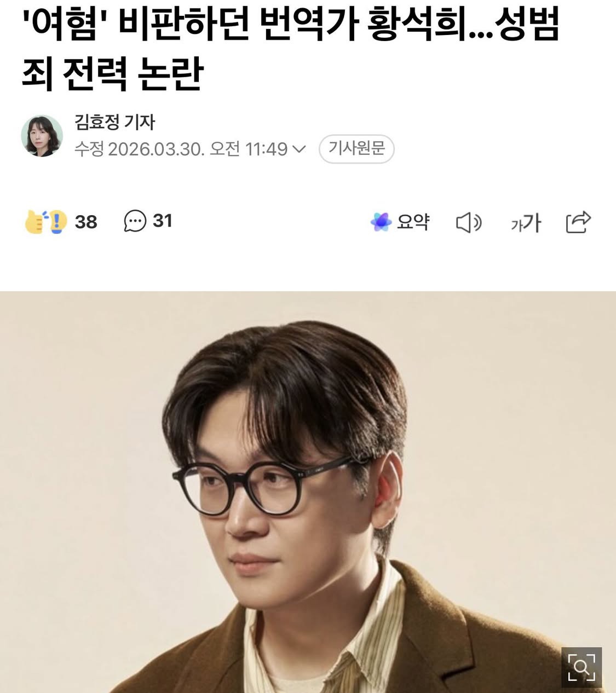Screen dimensions: 616x693
Task: Enlarge the photo with magnifier icon
Action: (x=582, y=667)
